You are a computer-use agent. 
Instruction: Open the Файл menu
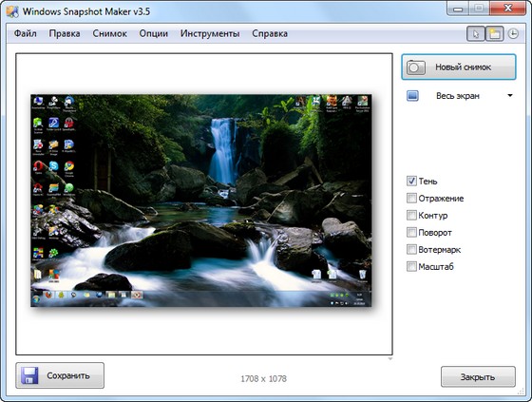26,33
